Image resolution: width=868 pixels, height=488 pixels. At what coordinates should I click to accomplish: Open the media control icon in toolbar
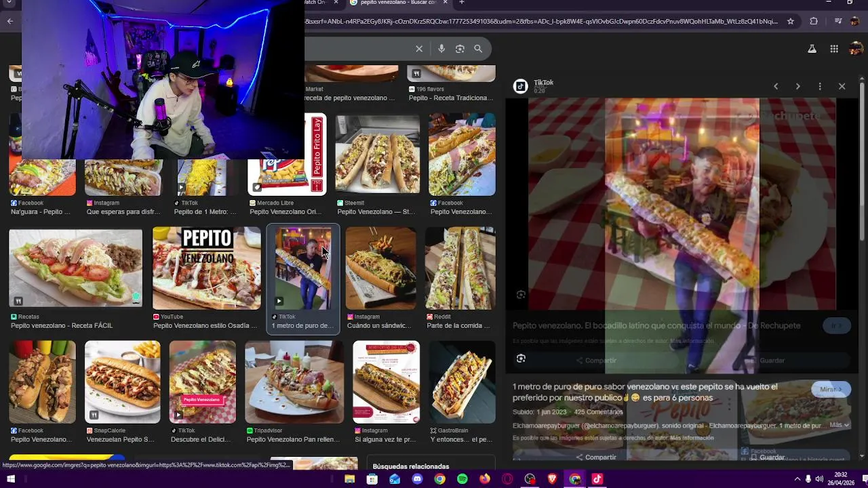[x=838, y=21]
